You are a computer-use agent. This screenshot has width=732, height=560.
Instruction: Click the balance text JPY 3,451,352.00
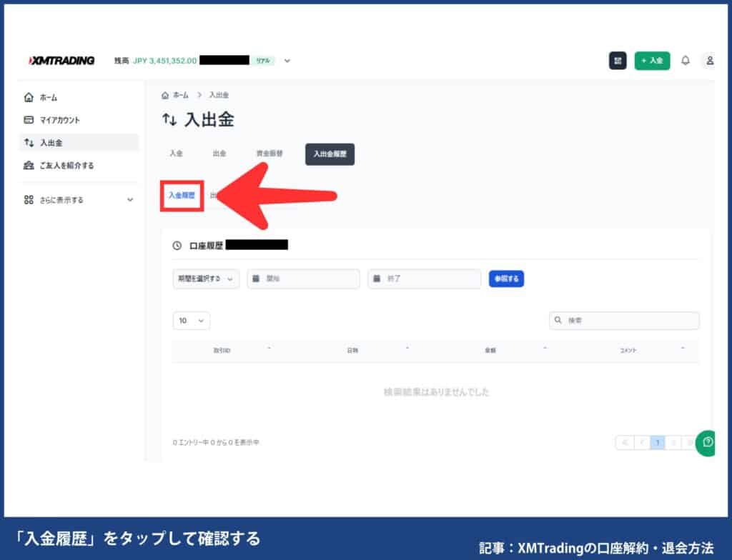pyautogui.click(x=165, y=61)
